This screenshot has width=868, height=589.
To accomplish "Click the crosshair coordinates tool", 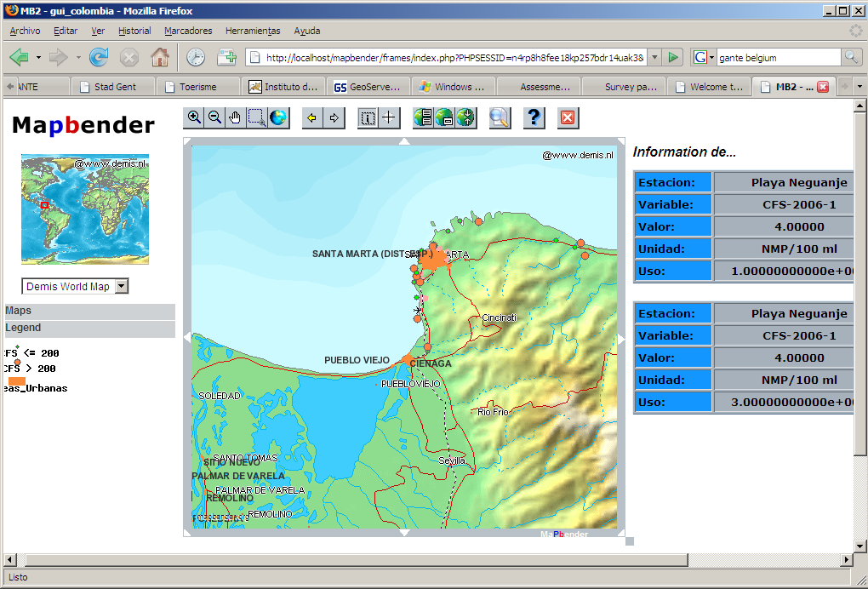I will click(389, 117).
